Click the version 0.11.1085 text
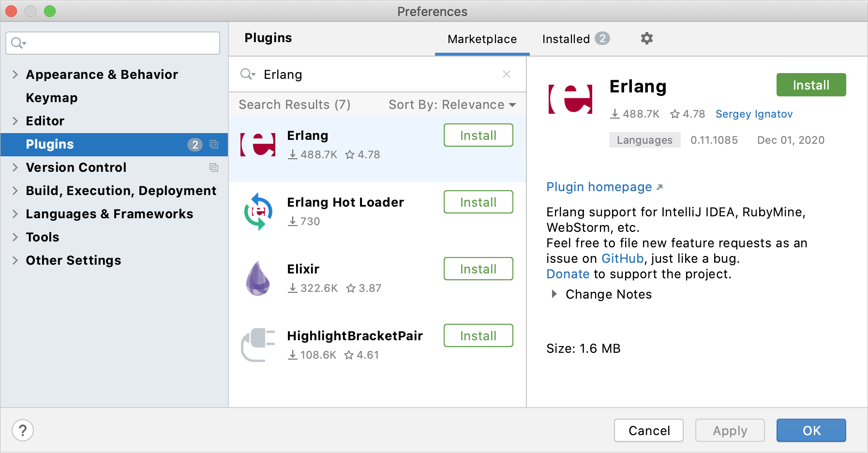868x453 pixels. (714, 140)
